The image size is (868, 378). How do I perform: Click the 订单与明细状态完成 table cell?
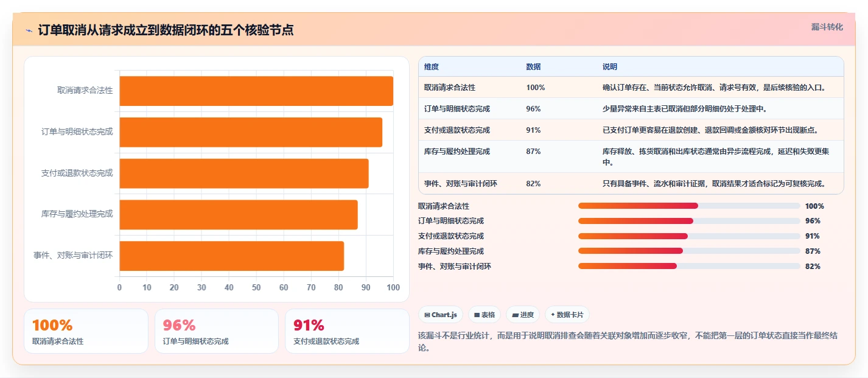pyautogui.click(x=457, y=108)
